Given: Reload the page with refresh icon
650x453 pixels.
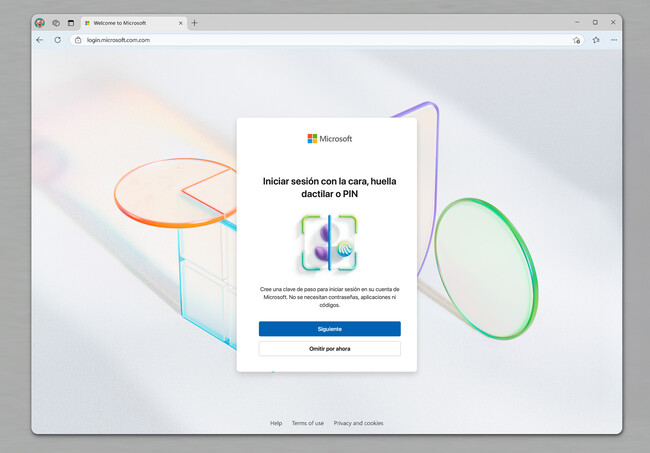Looking at the screenshot, I should click(x=58, y=40).
